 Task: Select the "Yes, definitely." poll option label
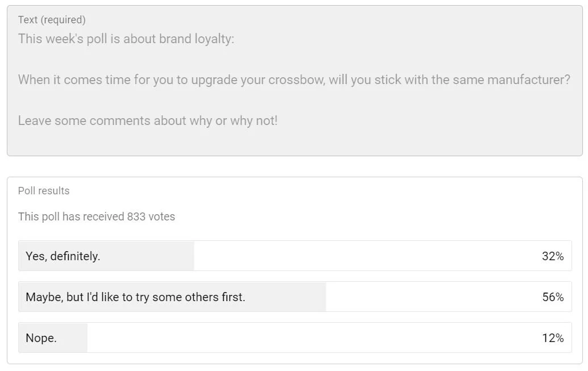coord(62,256)
